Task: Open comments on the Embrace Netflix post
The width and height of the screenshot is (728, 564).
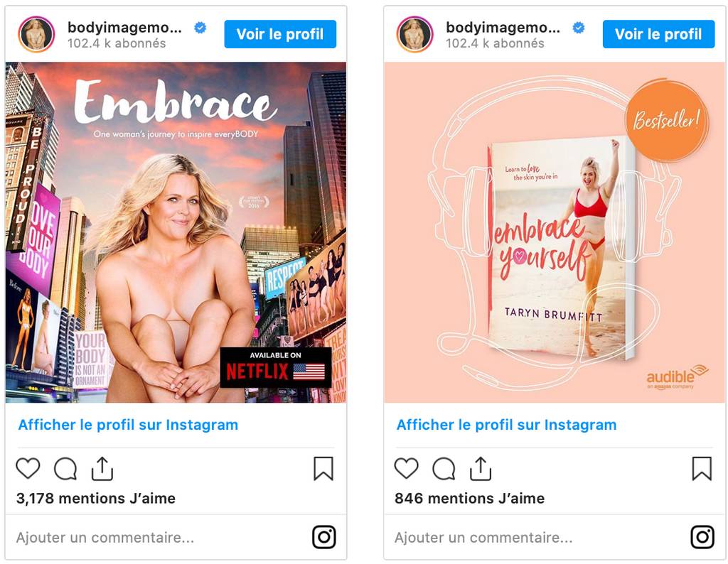Action: (65, 468)
